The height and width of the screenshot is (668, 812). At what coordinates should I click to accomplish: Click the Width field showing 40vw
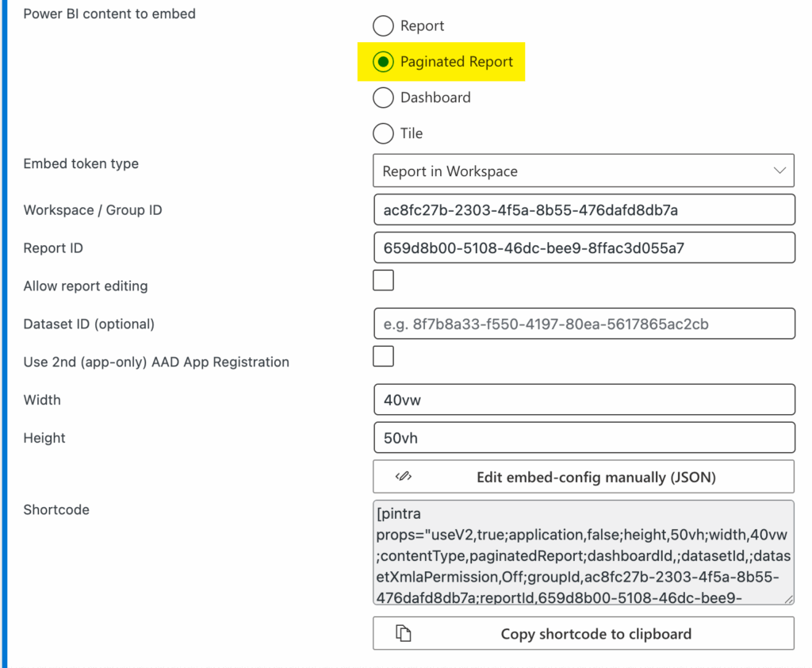583,400
